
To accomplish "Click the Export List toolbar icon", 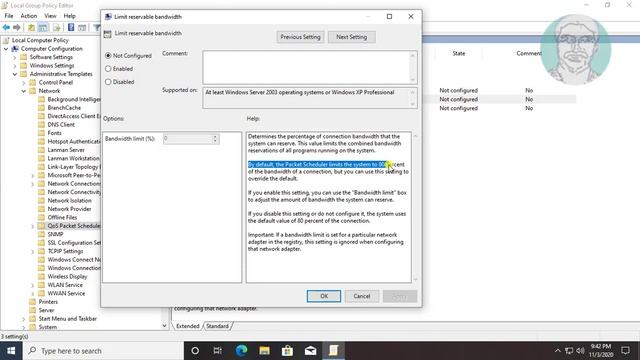I will coord(57,27).
